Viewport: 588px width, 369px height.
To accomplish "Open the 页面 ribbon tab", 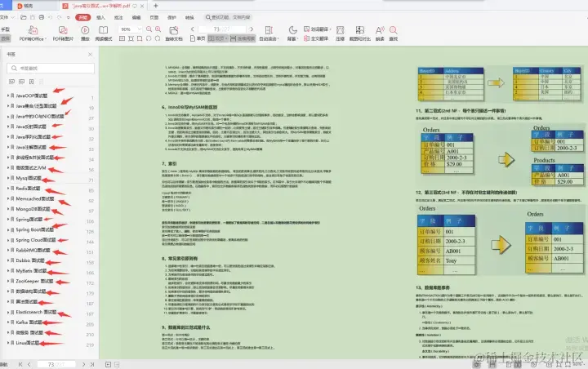I will click(154, 17).
